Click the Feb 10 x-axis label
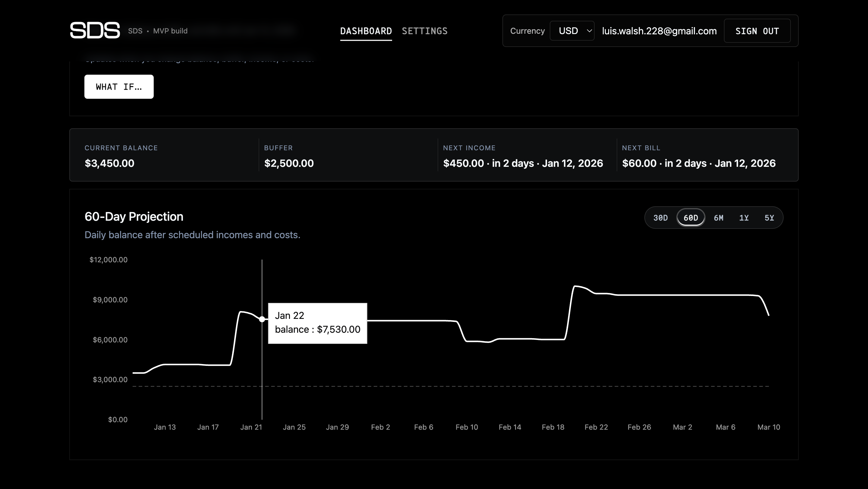The width and height of the screenshot is (868, 489). click(x=467, y=427)
